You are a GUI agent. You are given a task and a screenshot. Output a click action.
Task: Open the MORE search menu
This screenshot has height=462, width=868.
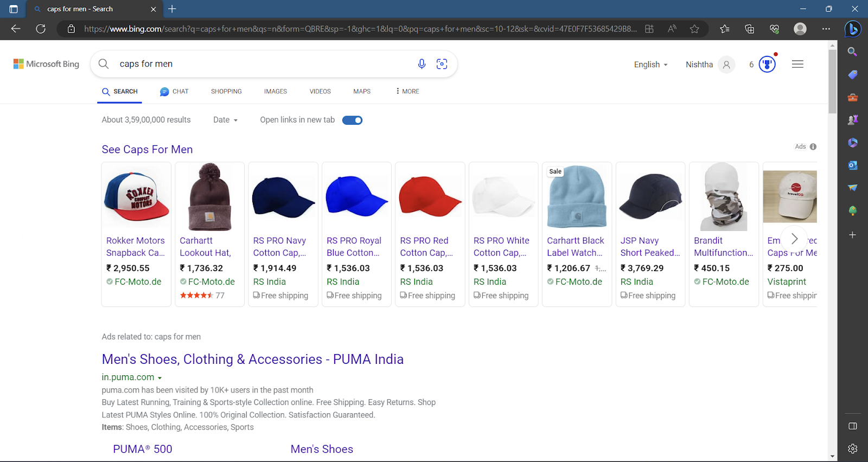pos(407,92)
